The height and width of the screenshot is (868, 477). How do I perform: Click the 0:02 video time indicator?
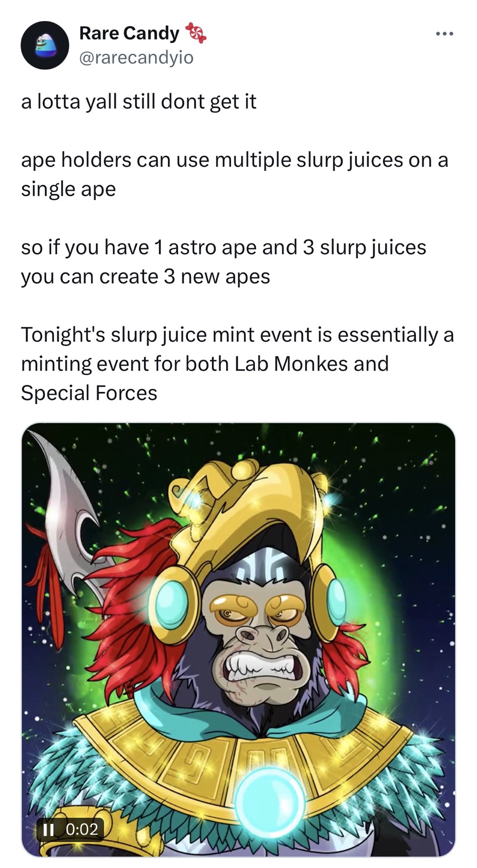click(x=82, y=829)
